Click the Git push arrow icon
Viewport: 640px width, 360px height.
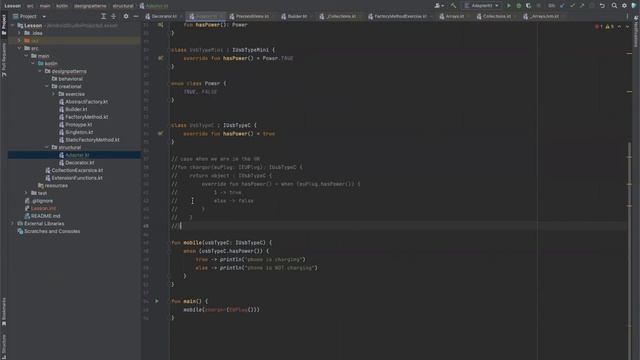click(582, 6)
